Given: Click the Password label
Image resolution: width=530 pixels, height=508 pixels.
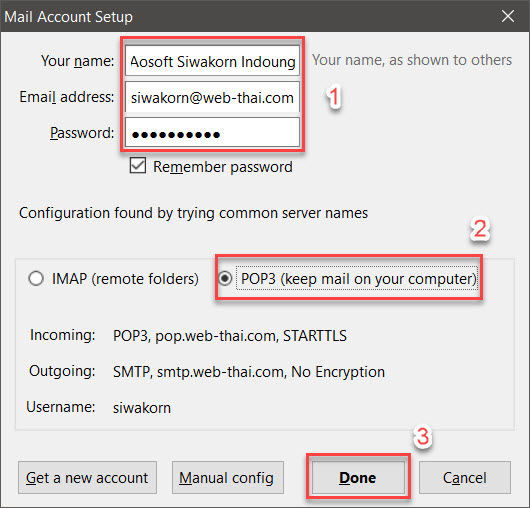Looking at the screenshot, I should point(82,133).
